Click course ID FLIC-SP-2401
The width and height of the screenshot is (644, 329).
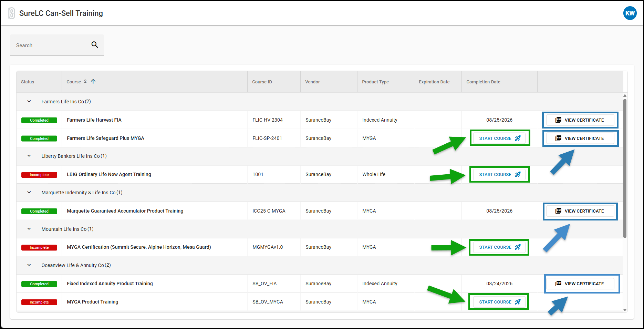(267, 138)
